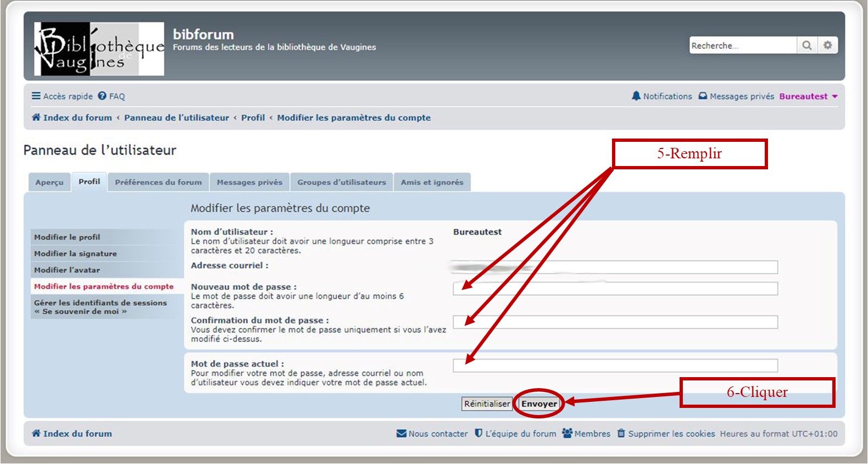Image resolution: width=868 pixels, height=464 pixels.
Task: Click the Notifications bell icon
Action: click(x=636, y=96)
